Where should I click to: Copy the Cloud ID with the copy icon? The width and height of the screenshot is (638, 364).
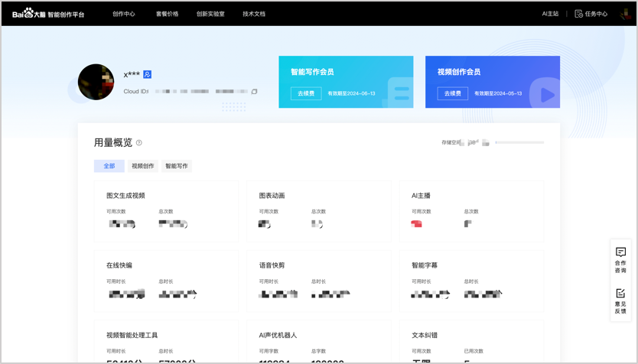254,92
